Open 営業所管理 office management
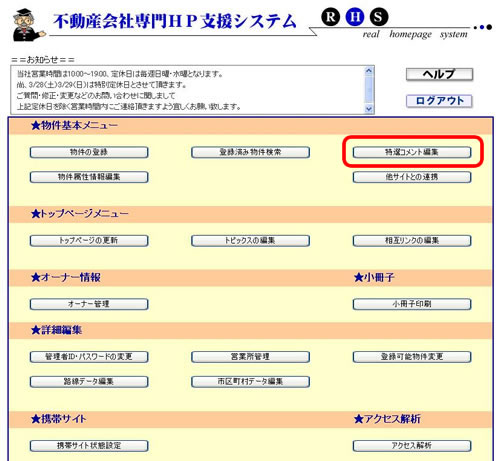 (250, 357)
